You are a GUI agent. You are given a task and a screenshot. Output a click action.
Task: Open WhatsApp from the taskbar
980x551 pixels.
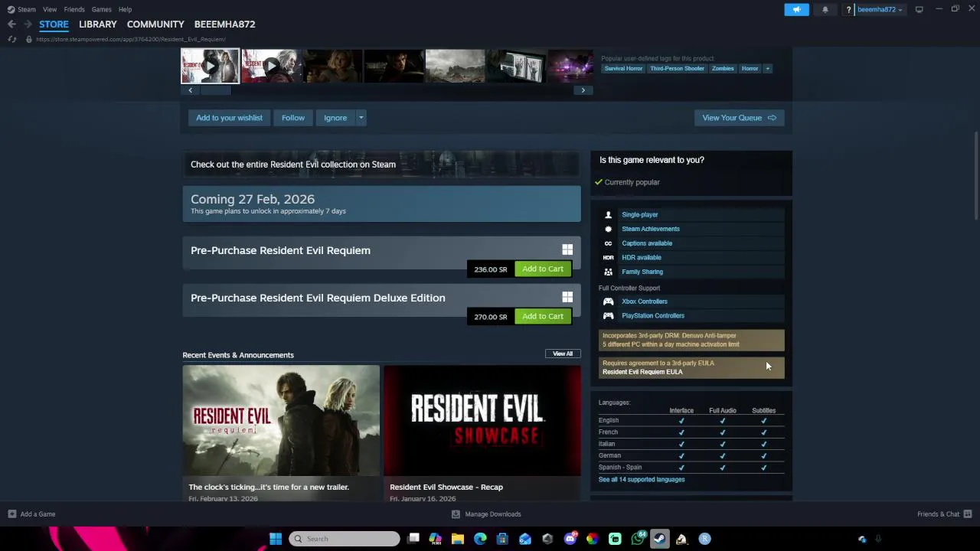(x=637, y=539)
